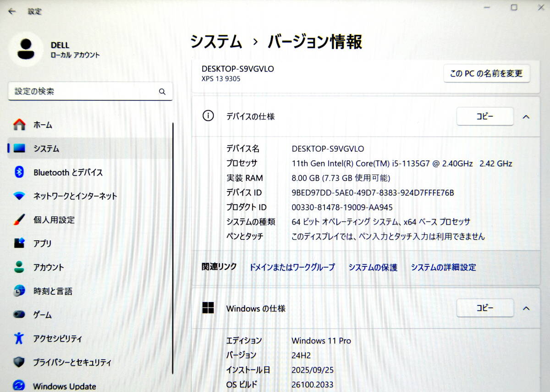550x392 pixels.
Task: Copy the Windows specifications
Action: click(x=485, y=308)
